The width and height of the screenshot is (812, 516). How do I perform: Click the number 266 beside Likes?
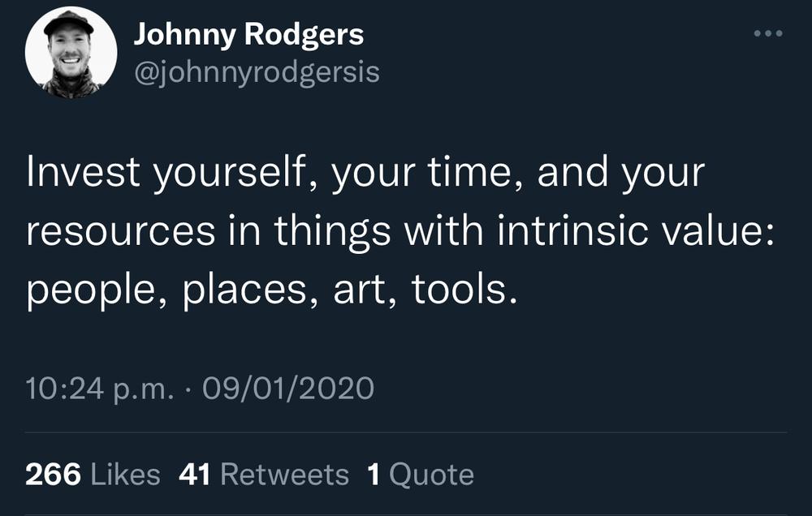tap(53, 475)
